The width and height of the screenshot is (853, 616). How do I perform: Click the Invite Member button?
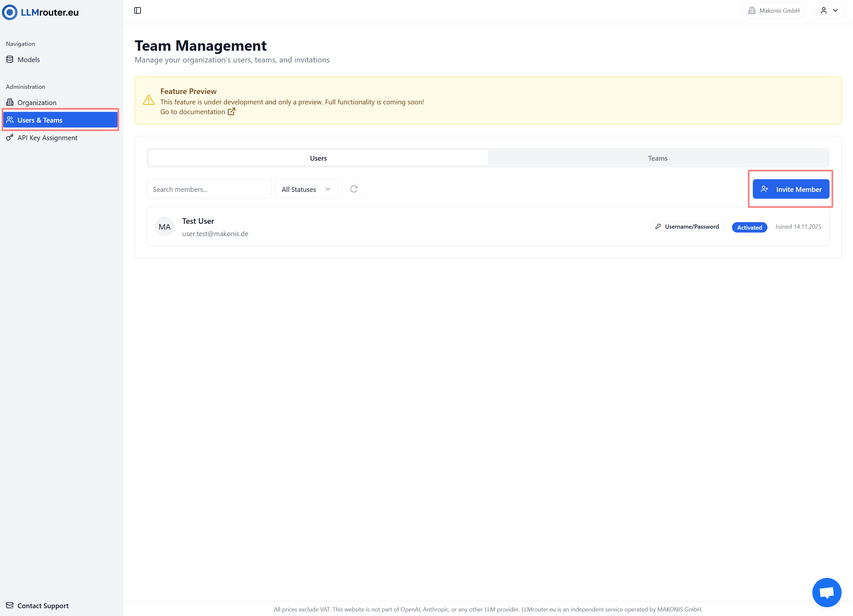pyautogui.click(x=791, y=189)
